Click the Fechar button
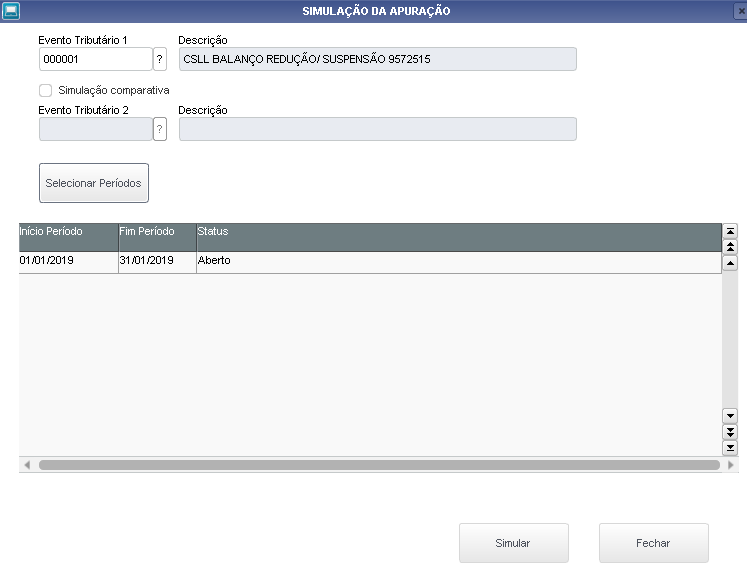The width and height of the screenshot is (747, 570). pyautogui.click(x=654, y=543)
